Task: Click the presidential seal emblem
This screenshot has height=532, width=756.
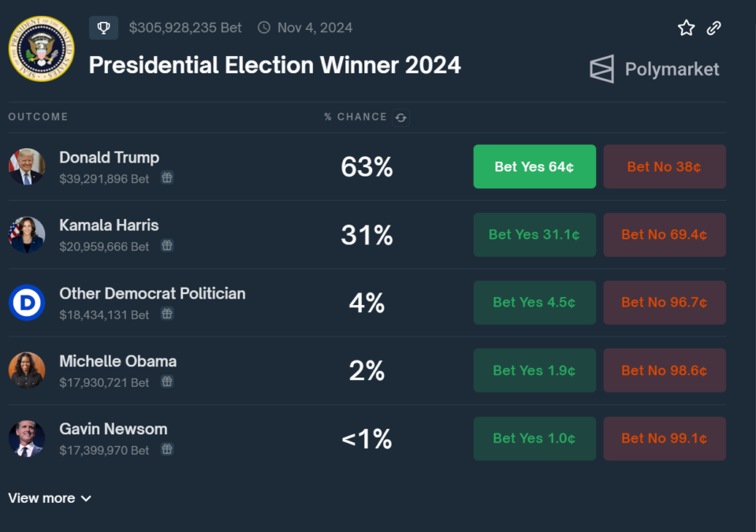Action: 41,49
